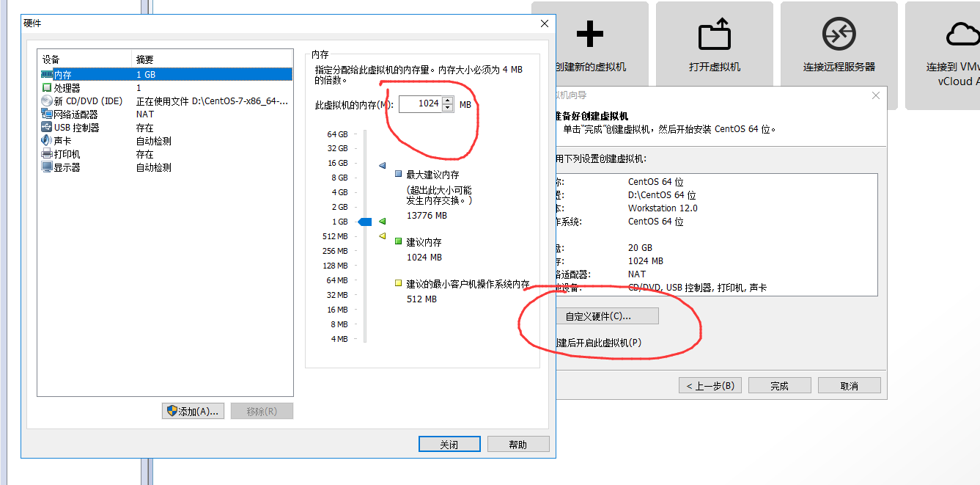Click the connect remote server icon

coord(839,34)
